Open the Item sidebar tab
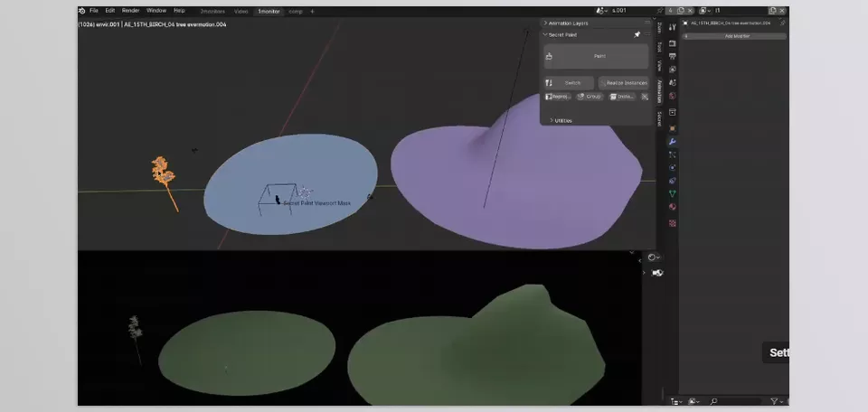Viewport: 868px width, 412px height. (x=659, y=28)
